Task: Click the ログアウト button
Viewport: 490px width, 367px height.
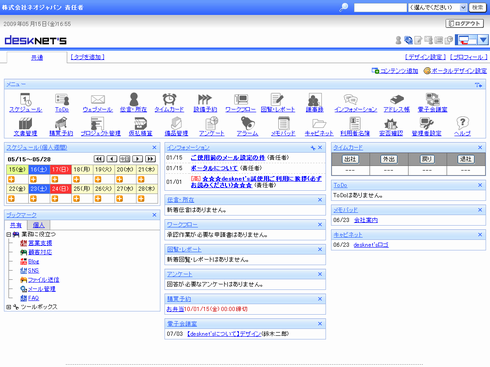Action: [x=465, y=24]
